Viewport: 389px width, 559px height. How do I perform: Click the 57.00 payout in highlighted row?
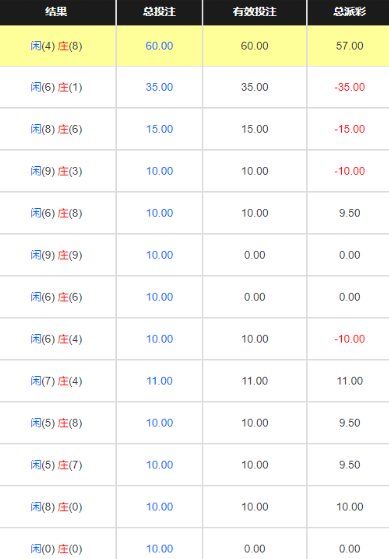[349, 46]
